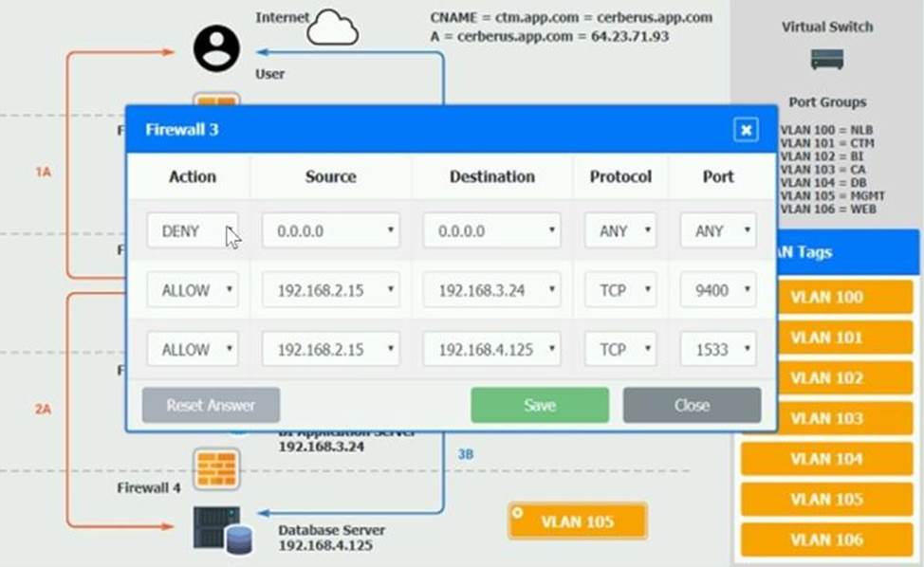Close the Firewall 3 dialog with X

[x=746, y=130]
